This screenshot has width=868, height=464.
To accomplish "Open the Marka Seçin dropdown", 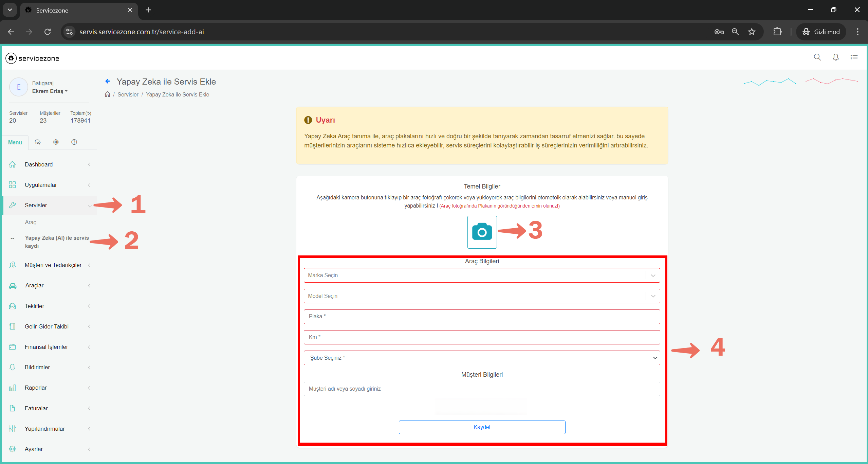I will tap(481, 275).
